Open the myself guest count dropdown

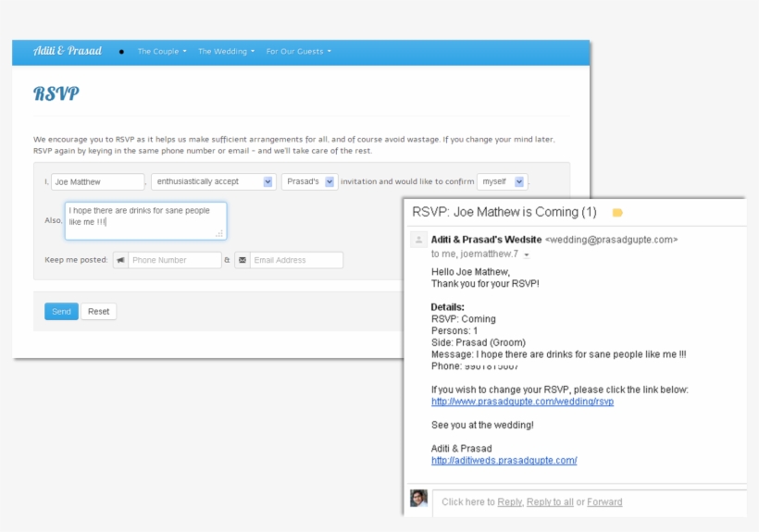pyautogui.click(x=503, y=182)
